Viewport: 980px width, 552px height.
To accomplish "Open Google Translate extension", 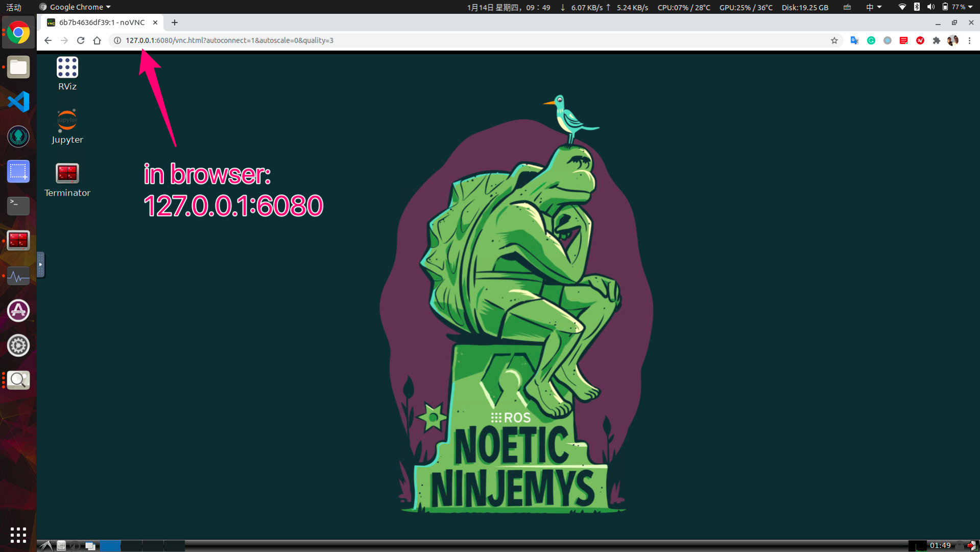I will (x=854, y=40).
